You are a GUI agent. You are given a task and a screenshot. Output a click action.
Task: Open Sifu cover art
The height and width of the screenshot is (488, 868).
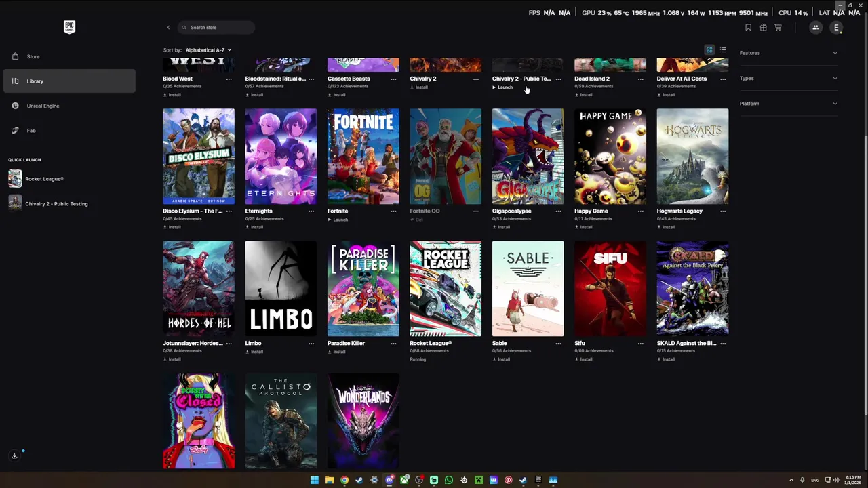(610, 289)
